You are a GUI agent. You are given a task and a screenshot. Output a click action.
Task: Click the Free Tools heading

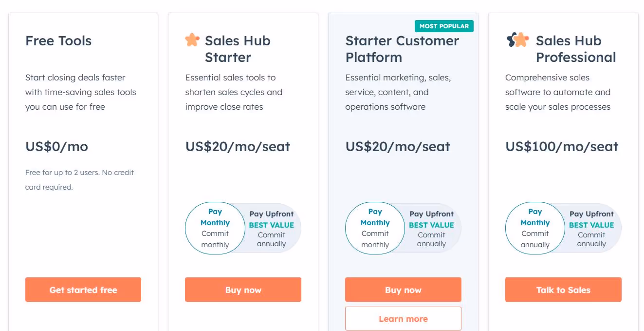[x=58, y=41]
